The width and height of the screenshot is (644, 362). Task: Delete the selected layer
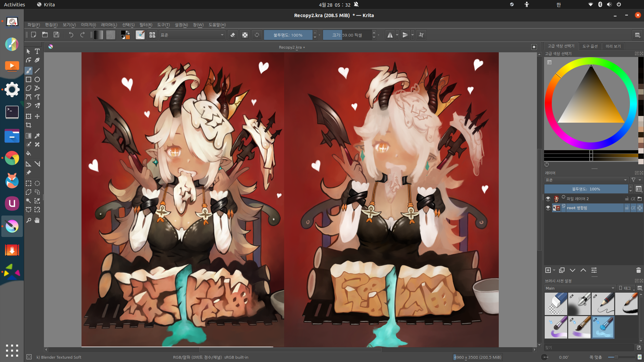(x=638, y=270)
